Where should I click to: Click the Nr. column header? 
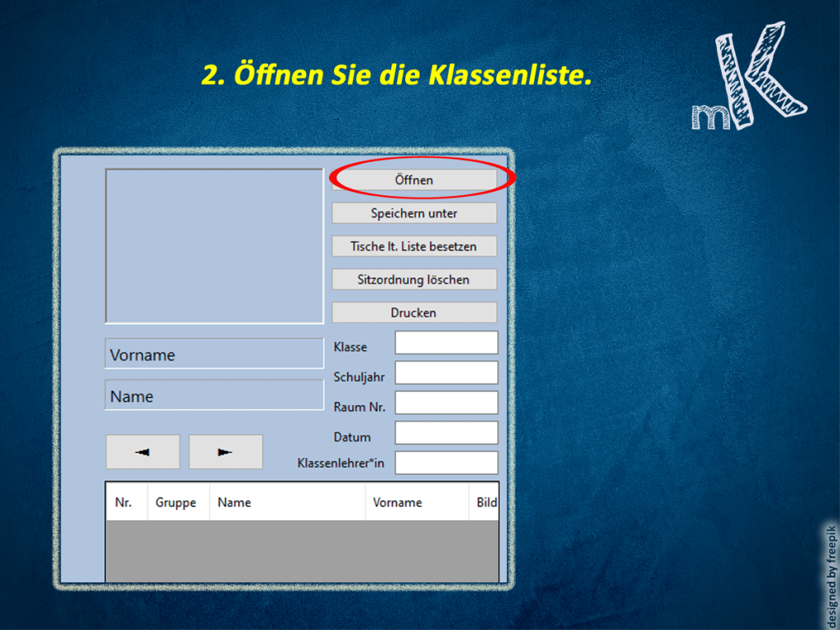[x=124, y=502]
